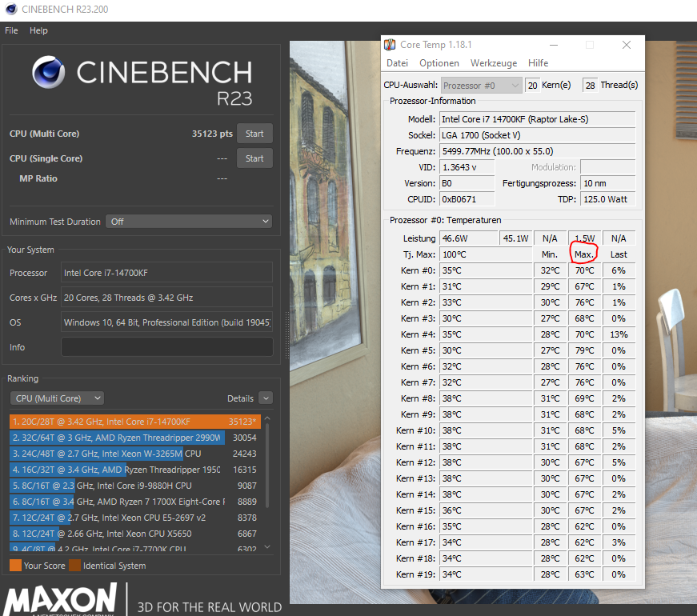Click Kern #5 max temperature 79°C
The height and width of the screenshot is (616, 697).
[584, 350]
